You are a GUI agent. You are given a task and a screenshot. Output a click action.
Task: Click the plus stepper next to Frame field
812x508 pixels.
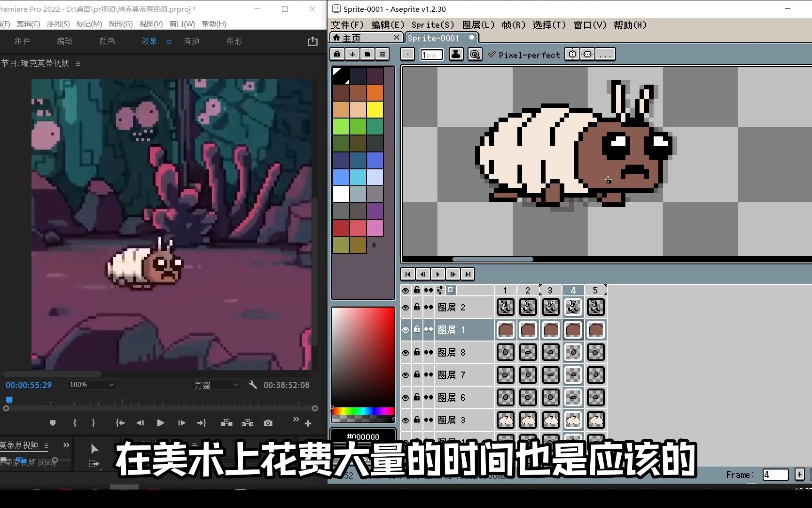coord(800,475)
